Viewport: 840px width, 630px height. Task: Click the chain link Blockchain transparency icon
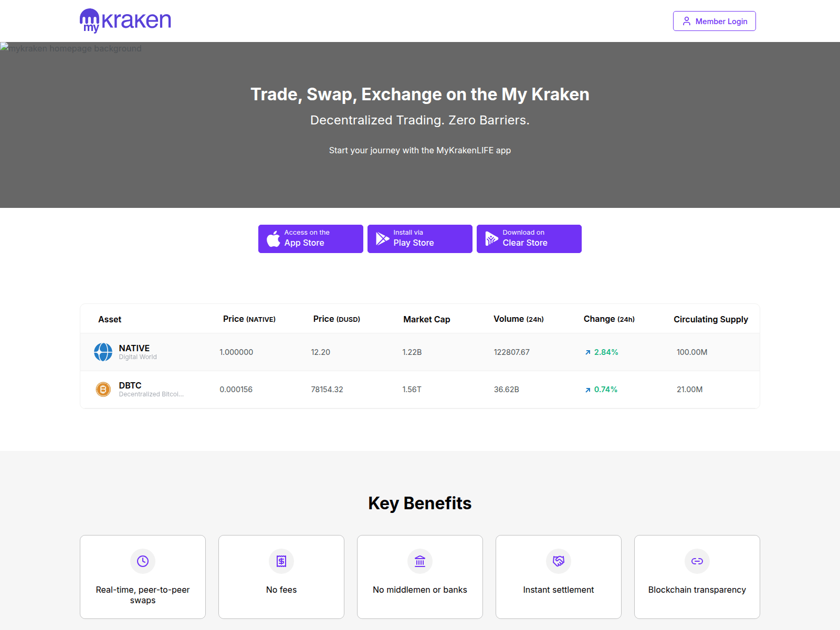(697, 561)
